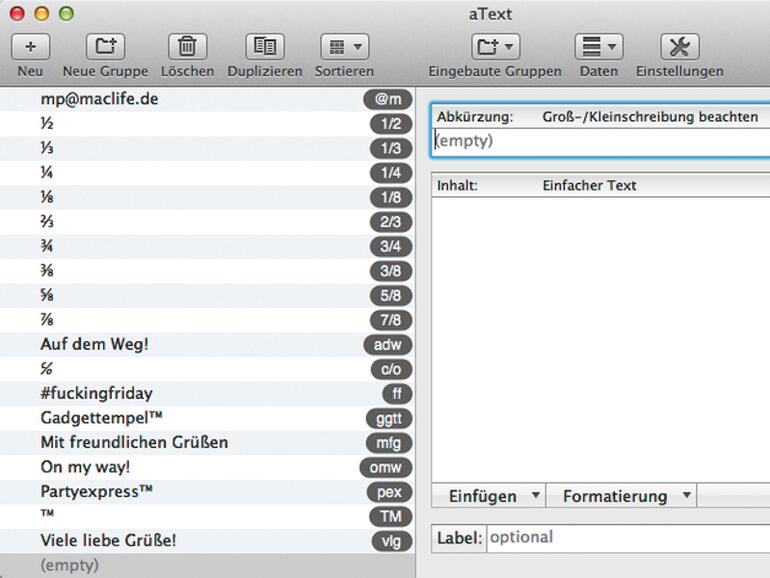Click the Label optional field

pos(629,538)
